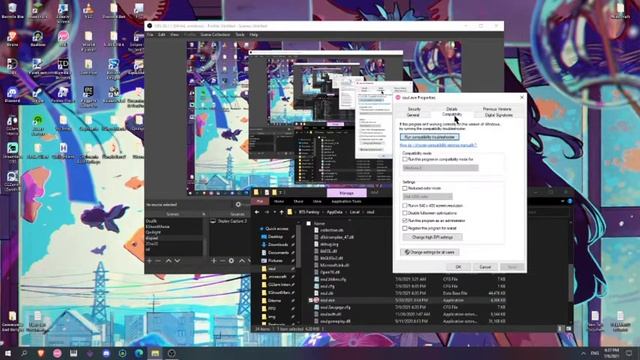Screen dimensions: 640x360
Task: Click the Display Capture 2 source in OBS
Action: pos(232,221)
